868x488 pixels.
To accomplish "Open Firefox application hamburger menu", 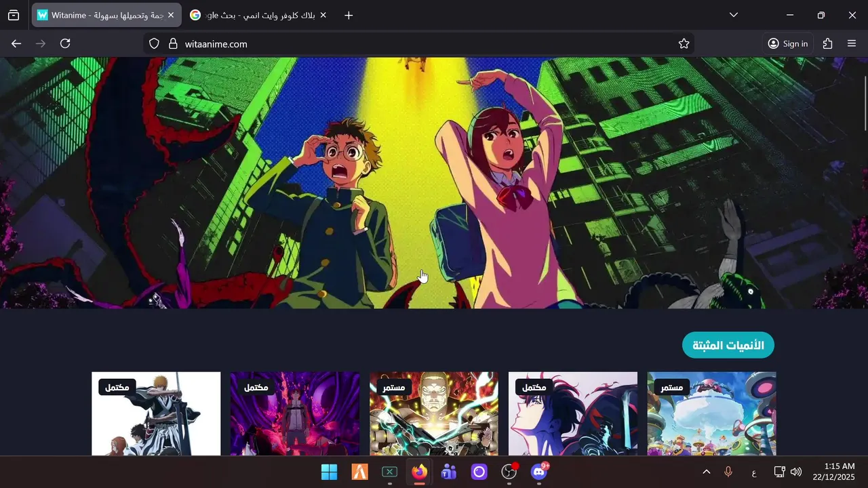I will click(x=852, y=43).
